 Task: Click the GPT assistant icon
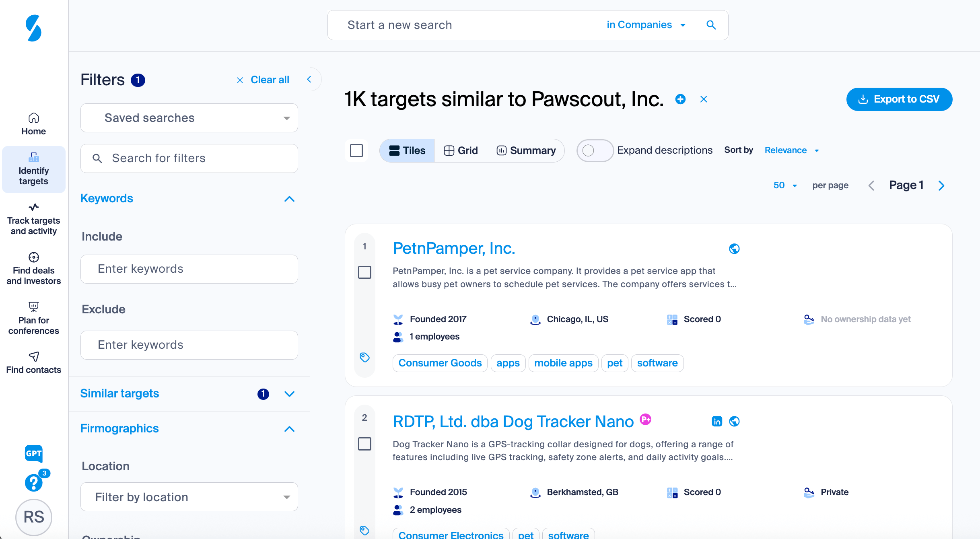(34, 454)
